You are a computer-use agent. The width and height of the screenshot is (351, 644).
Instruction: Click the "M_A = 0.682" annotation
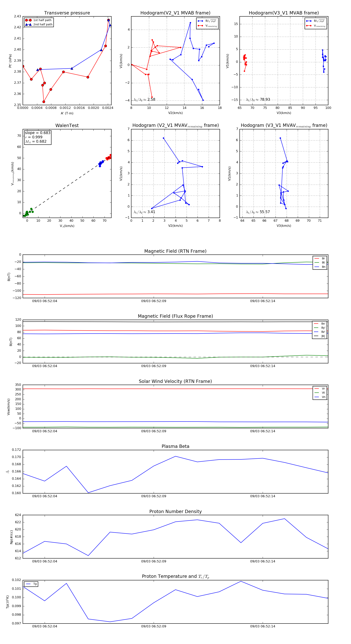[36, 141]
